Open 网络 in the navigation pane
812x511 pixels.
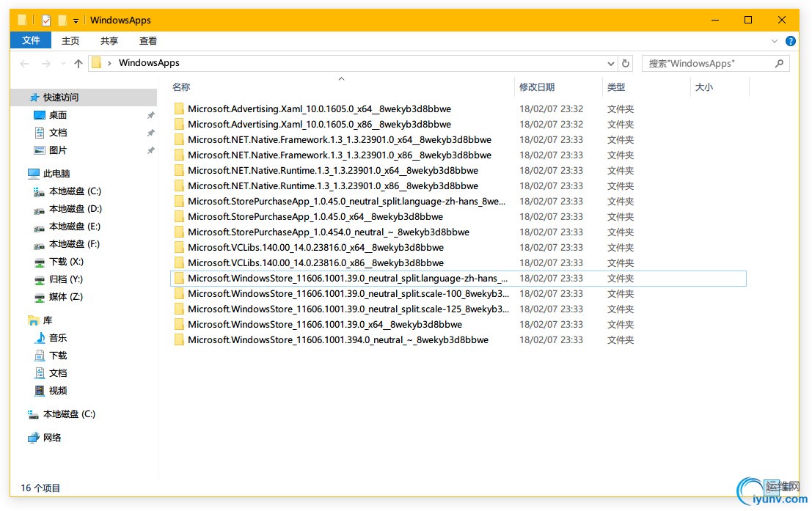point(52,438)
